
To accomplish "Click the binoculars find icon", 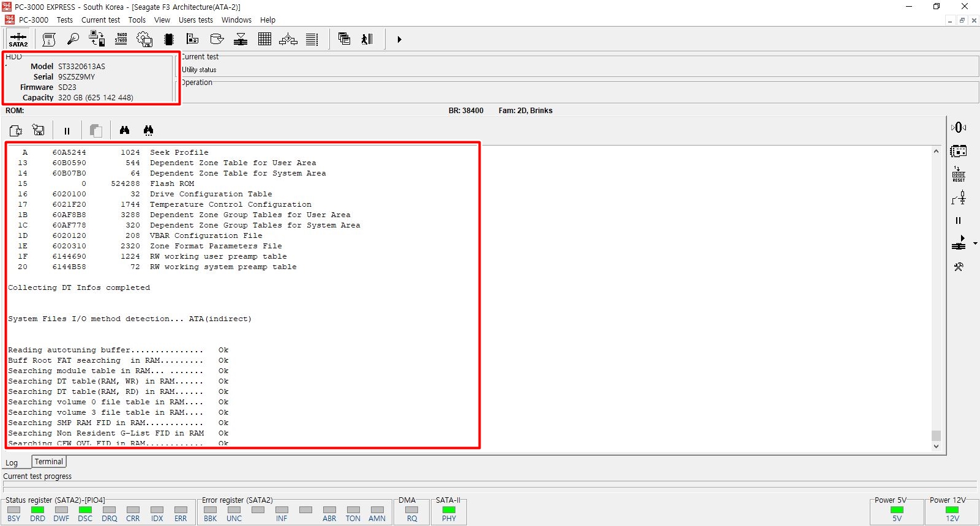I will coord(124,130).
